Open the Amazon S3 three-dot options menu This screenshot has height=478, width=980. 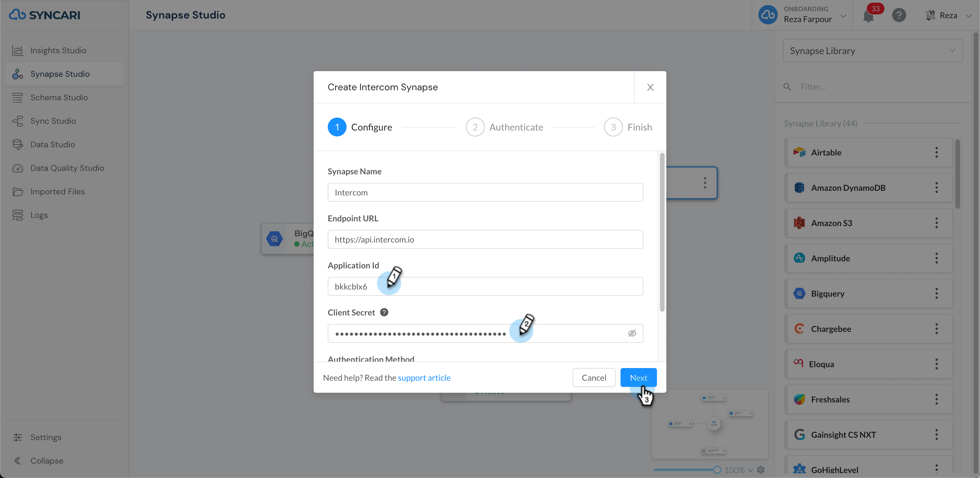[x=936, y=223]
